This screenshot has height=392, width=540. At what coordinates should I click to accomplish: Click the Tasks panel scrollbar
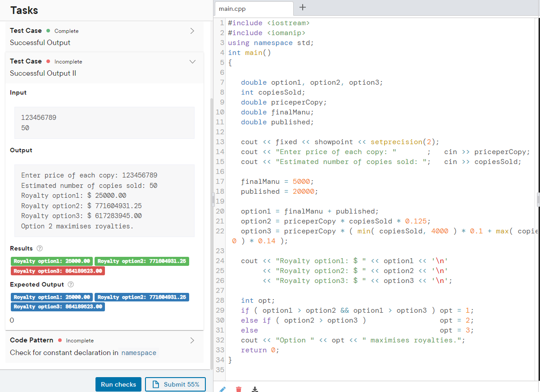212,233
